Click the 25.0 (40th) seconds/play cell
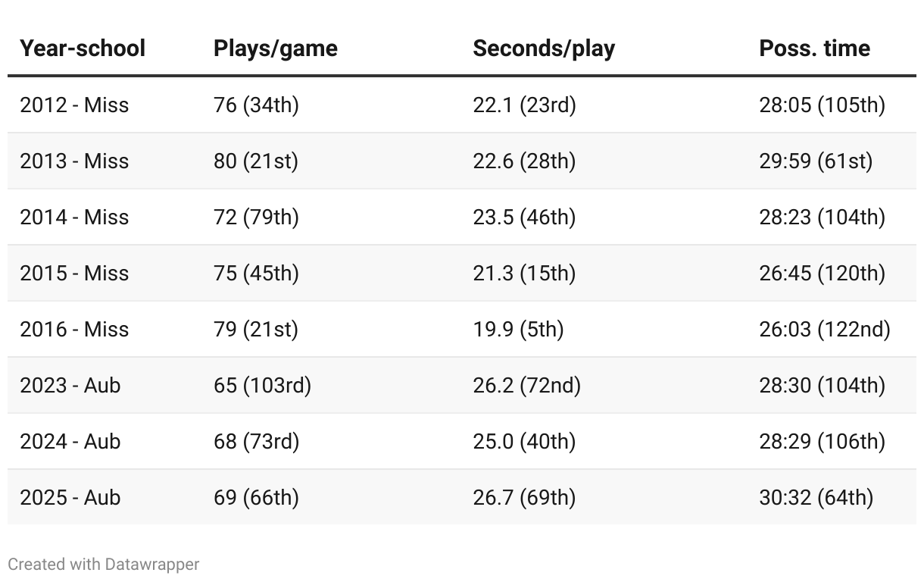The image size is (924, 582). pyautogui.click(x=524, y=442)
